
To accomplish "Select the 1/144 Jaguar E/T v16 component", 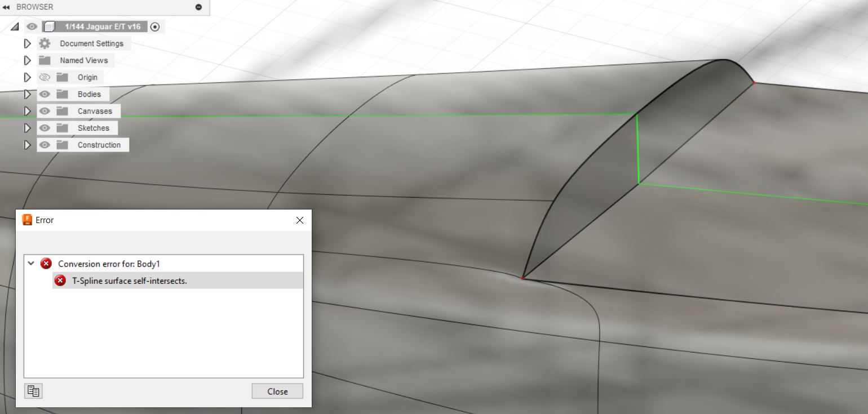I will click(100, 26).
